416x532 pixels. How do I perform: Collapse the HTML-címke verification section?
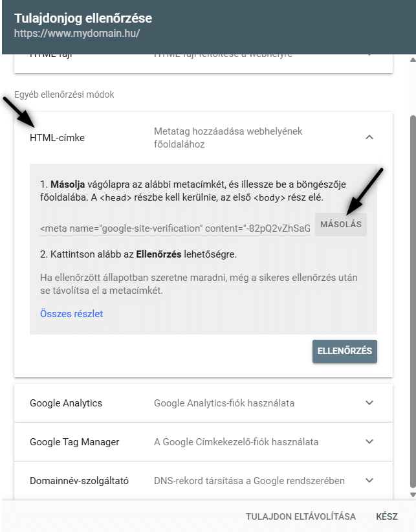point(369,137)
